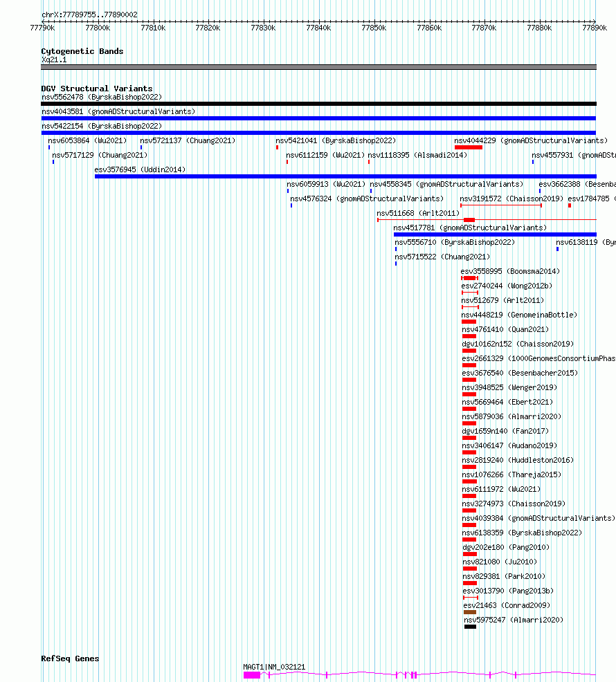This screenshot has height=682, width=616.
Task: Select nsv5717129 (Chuang2021) label
Action: pos(100,155)
